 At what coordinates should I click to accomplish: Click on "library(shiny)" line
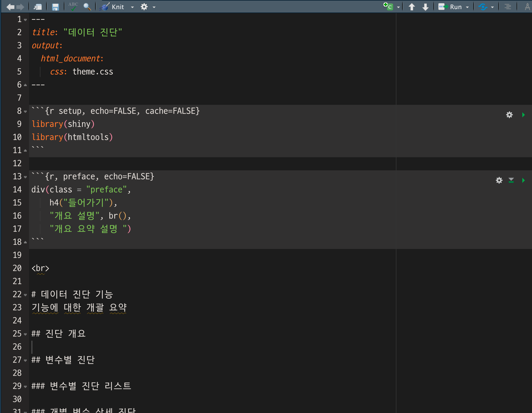pos(63,124)
